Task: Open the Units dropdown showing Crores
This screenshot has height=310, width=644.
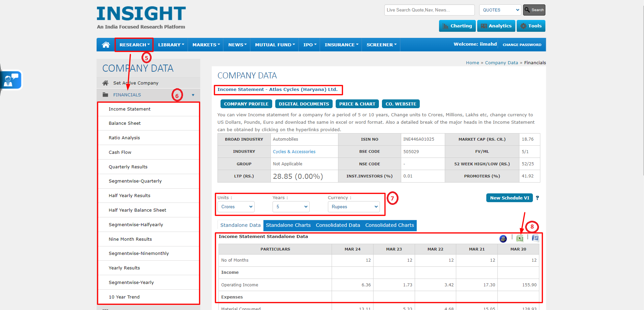Action: coord(236,207)
